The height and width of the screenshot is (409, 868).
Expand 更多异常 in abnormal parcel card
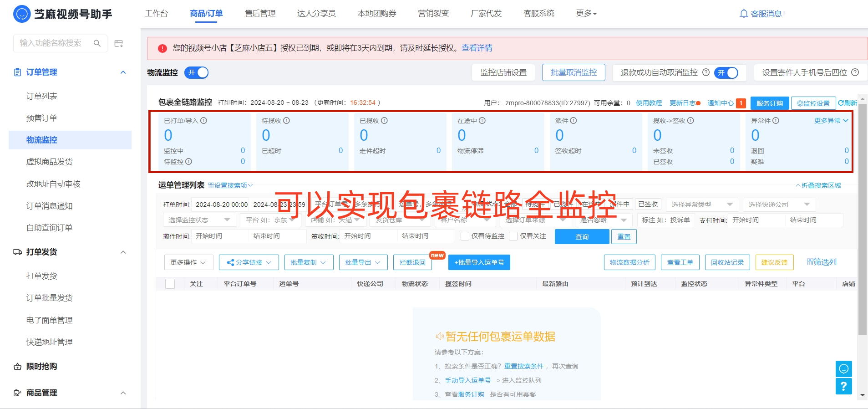pyautogui.click(x=831, y=121)
